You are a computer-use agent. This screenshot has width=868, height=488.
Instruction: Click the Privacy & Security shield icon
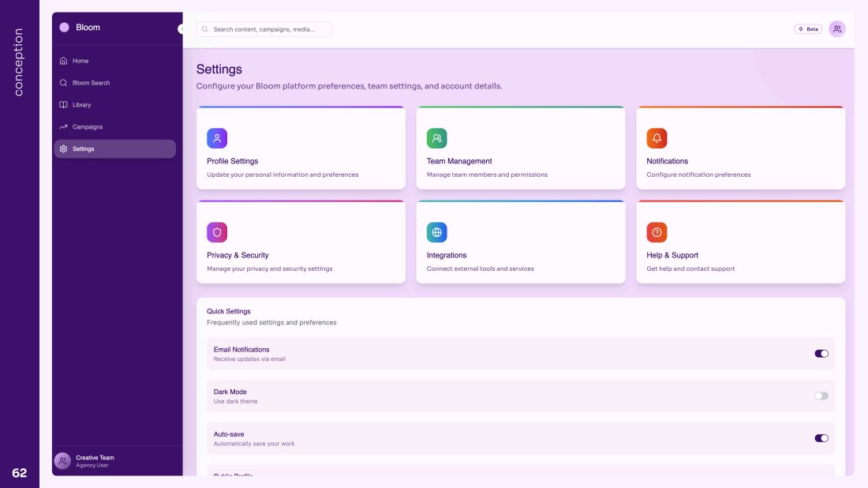click(217, 232)
